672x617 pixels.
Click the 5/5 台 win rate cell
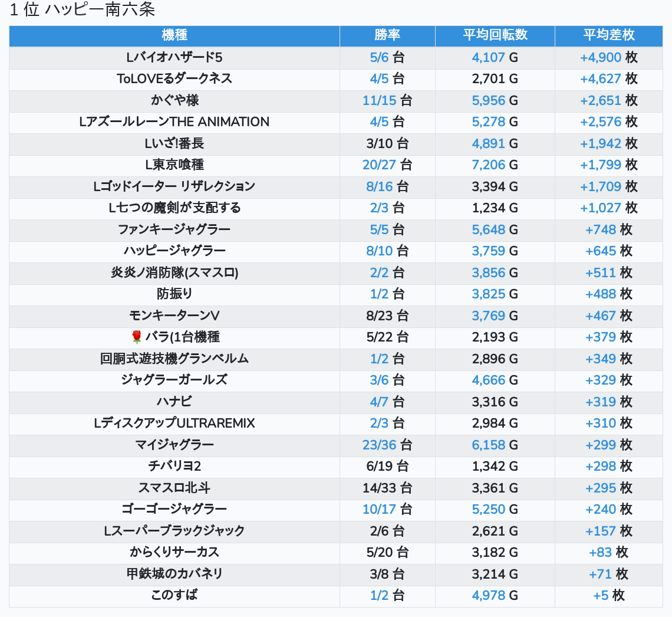click(387, 229)
